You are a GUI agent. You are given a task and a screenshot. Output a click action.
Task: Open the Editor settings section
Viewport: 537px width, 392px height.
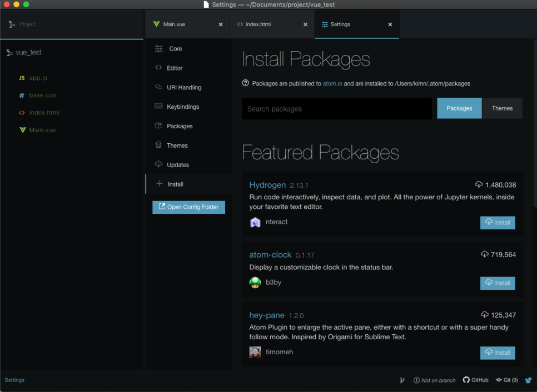point(189,68)
